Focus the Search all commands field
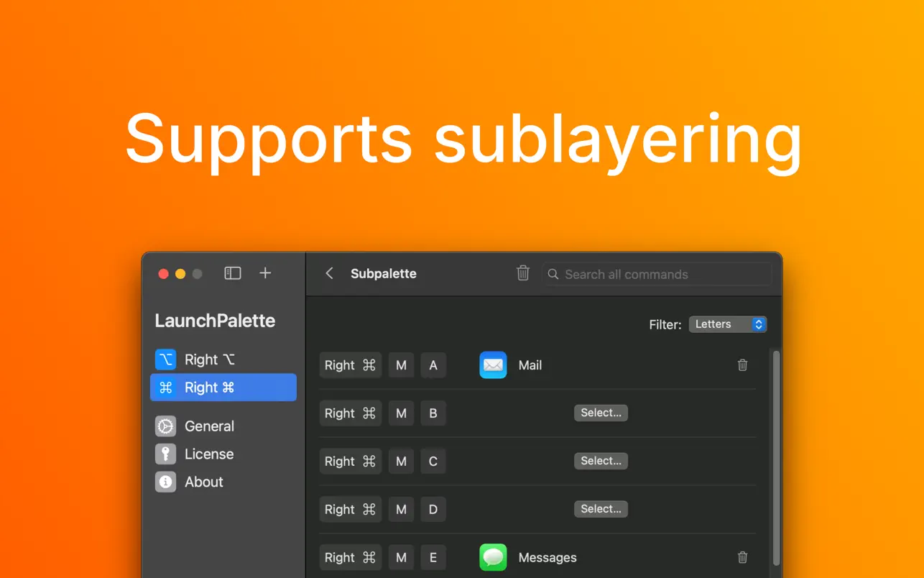Viewport: 924px width, 578px height. click(x=657, y=275)
